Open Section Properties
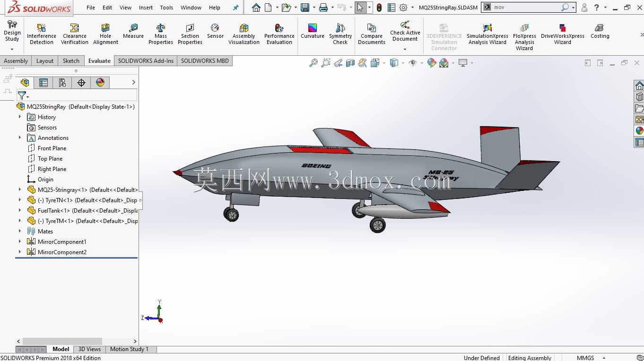This screenshot has height=361, width=644. point(190,34)
